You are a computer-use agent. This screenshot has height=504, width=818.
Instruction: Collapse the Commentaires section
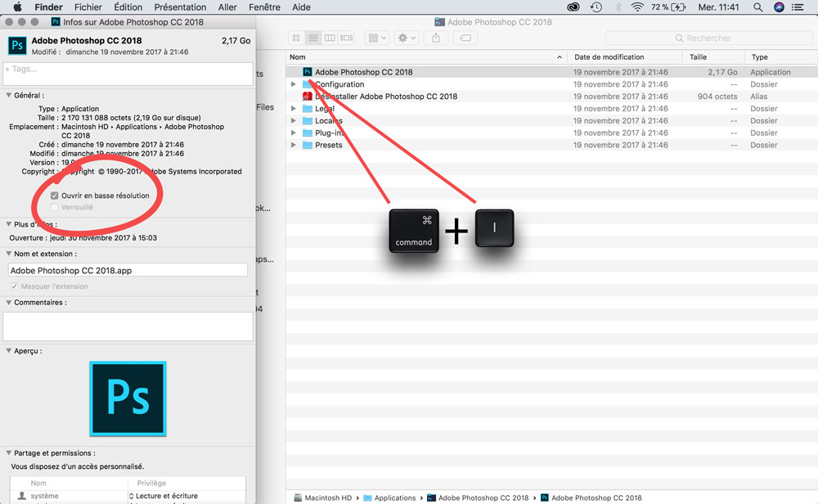click(x=8, y=302)
